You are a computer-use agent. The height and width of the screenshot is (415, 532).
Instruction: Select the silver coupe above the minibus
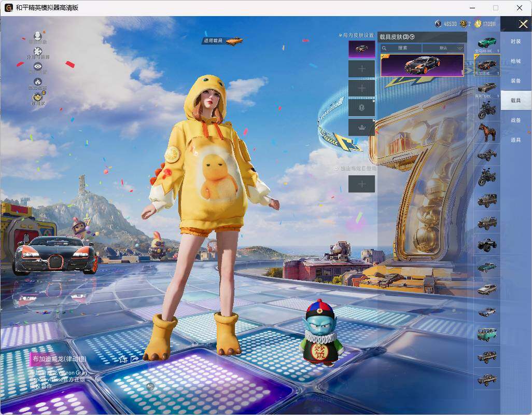(x=487, y=312)
